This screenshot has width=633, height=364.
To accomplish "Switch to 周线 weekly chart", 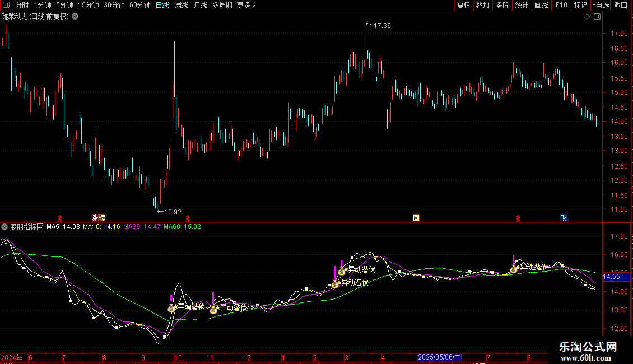I will pyautogui.click(x=181, y=5).
